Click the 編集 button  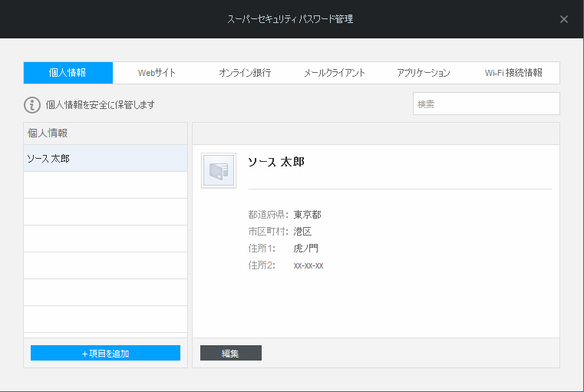tap(231, 353)
